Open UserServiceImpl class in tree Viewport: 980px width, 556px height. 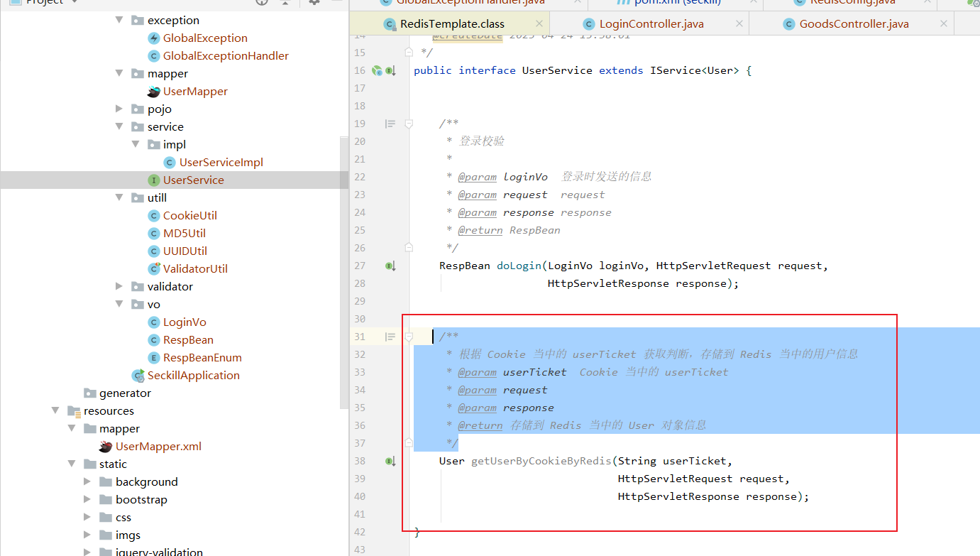(221, 162)
